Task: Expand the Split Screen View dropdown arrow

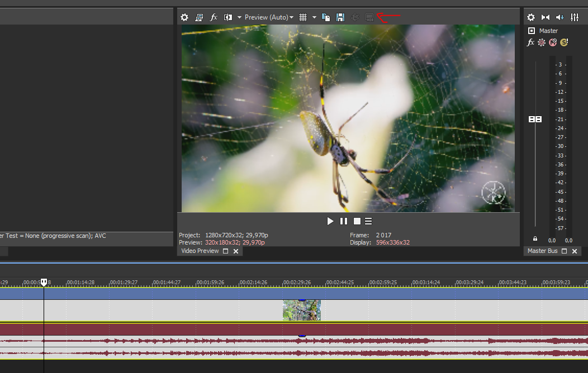Action: click(239, 17)
